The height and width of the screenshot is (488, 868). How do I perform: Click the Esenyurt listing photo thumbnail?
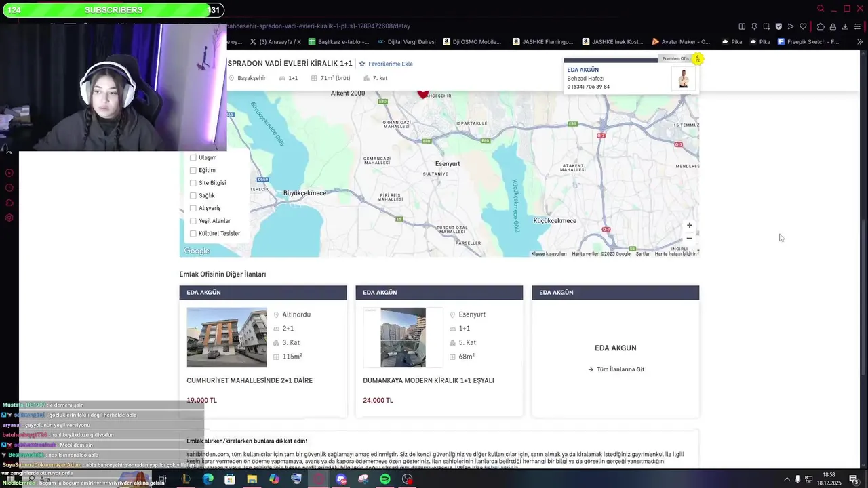pos(403,338)
